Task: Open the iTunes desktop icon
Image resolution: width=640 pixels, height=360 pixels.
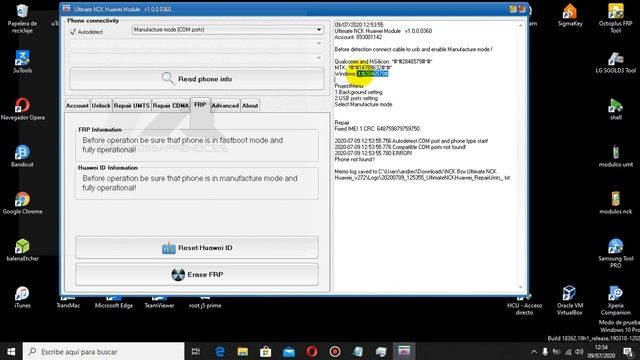Action: coord(22,297)
